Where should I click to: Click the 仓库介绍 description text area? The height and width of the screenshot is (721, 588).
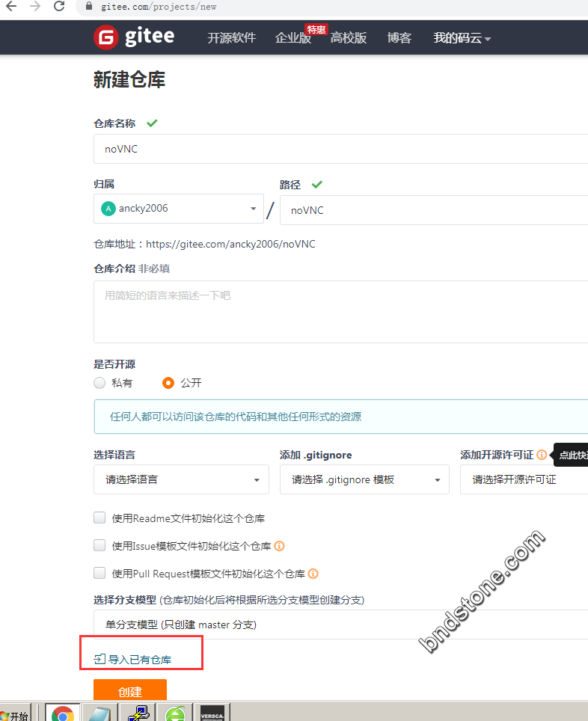[x=340, y=312]
